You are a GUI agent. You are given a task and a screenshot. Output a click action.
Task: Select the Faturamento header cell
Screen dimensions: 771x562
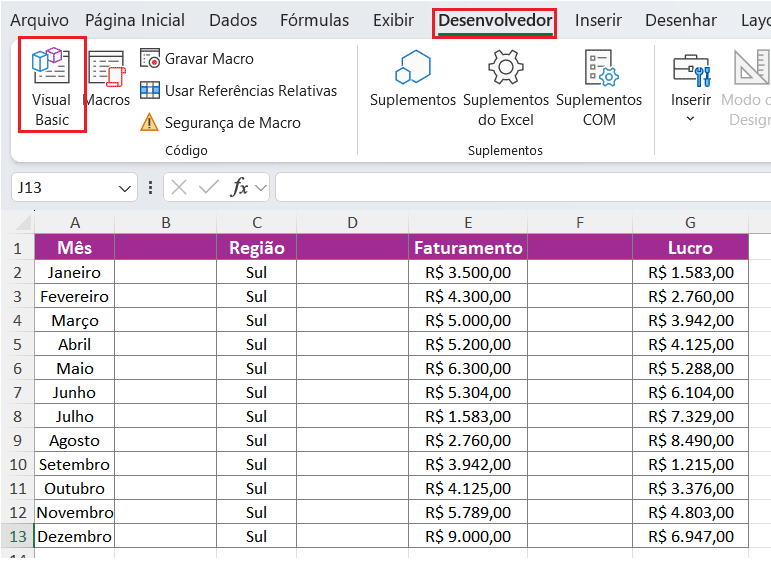(468, 248)
